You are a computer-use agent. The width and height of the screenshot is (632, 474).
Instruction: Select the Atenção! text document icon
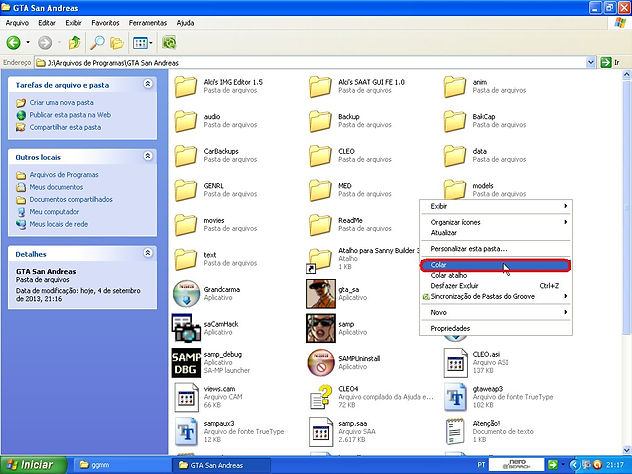[x=455, y=432]
